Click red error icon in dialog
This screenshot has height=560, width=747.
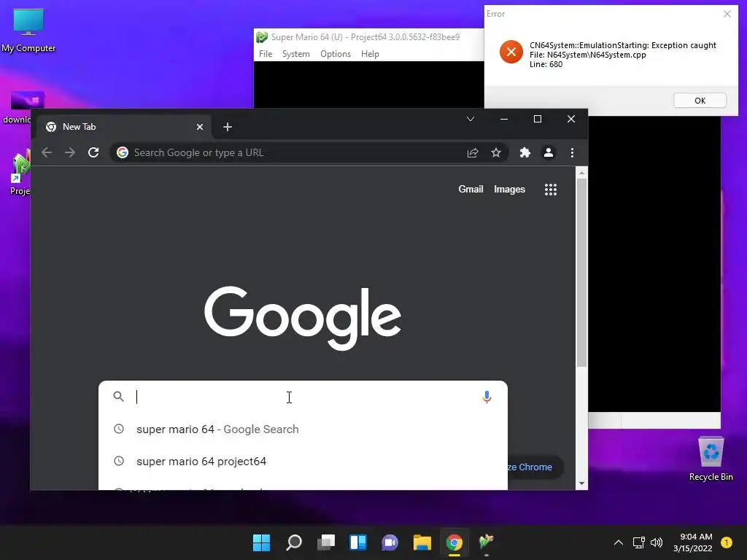coord(511,52)
